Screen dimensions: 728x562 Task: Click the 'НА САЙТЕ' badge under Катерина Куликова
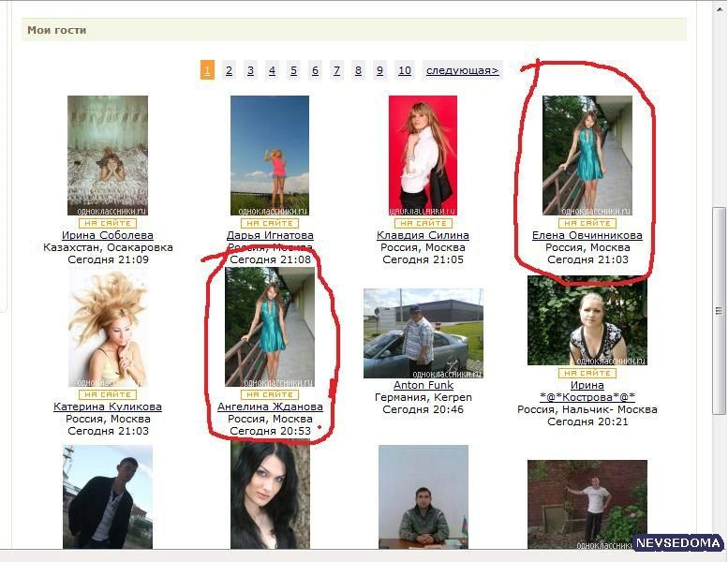click(108, 394)
